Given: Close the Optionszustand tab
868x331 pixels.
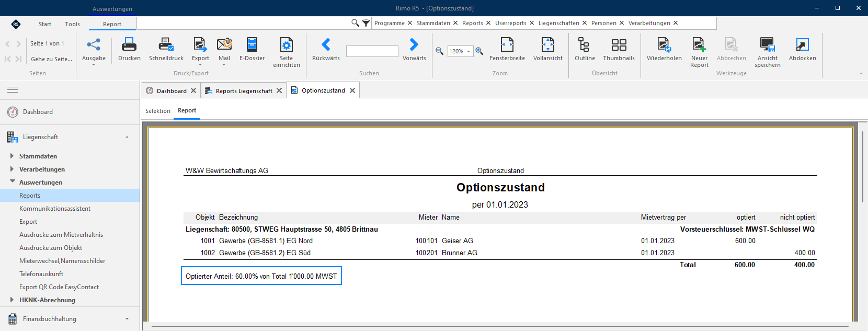Looking at the screenshot, I should (352, 90).
